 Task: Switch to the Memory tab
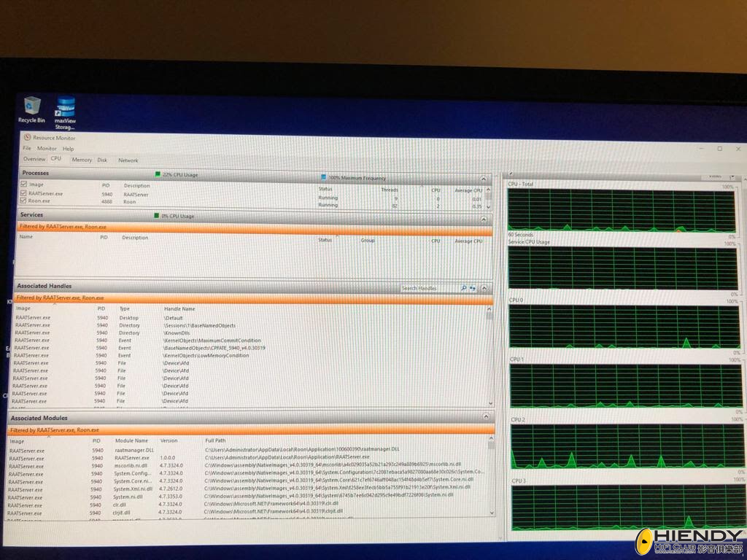pyautogui.click(x=82, y=160)
